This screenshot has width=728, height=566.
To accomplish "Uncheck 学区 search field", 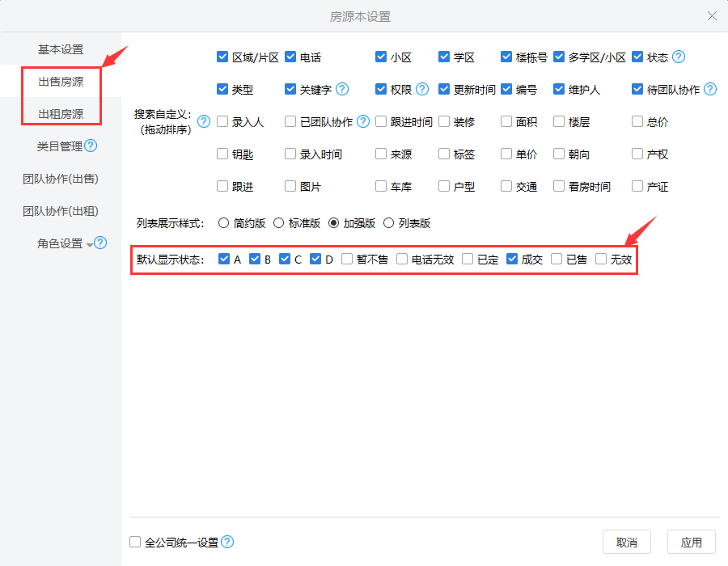I will tap(444, 57).
